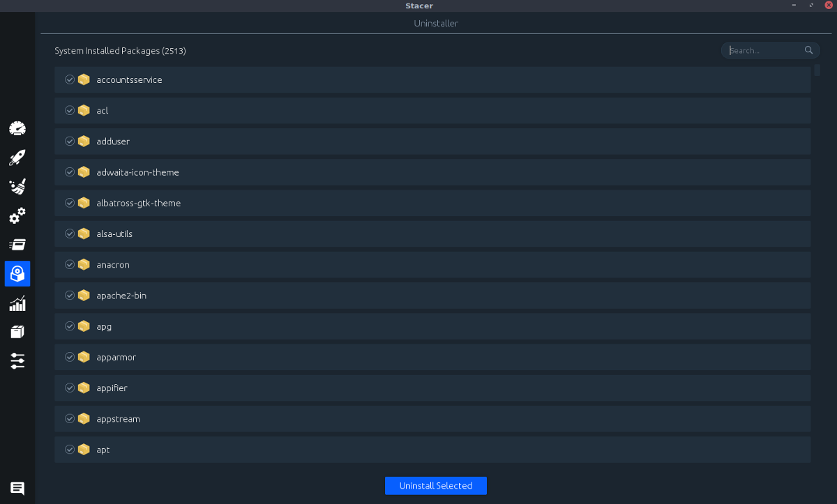Open System Cleaner broom icon

17,186
